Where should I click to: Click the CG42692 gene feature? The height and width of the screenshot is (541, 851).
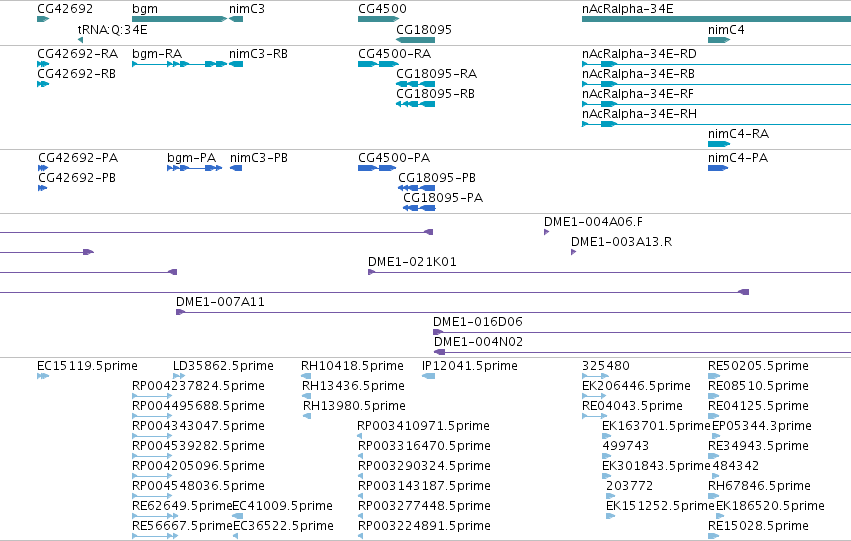pos(43,19)
